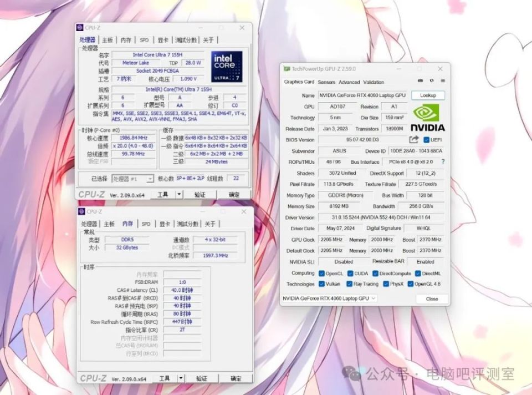Click the Intel Core Ultra 7 badge

click(227, 67)
